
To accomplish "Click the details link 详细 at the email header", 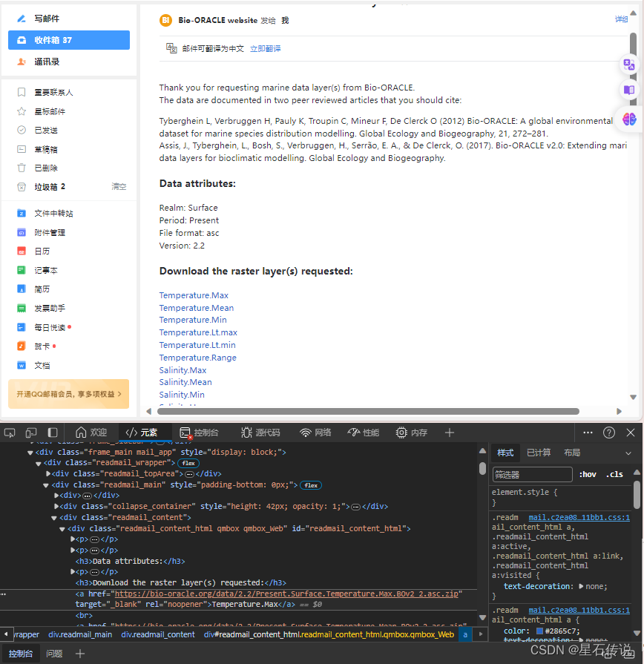I will click(621, 19).
